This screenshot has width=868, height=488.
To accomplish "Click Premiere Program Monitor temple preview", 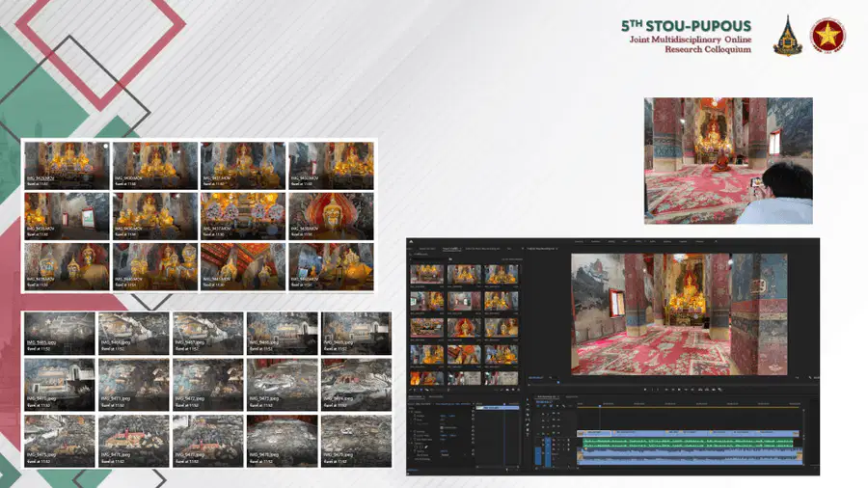I will (x=679, y=314).
